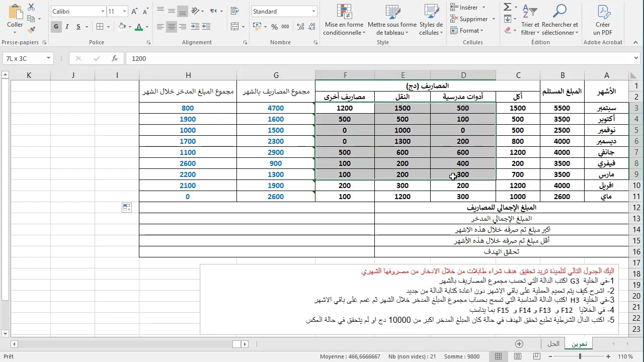Open the Coller paste options arrow
The height and width of the screenshot is (362, 644).
pos(15,32)
